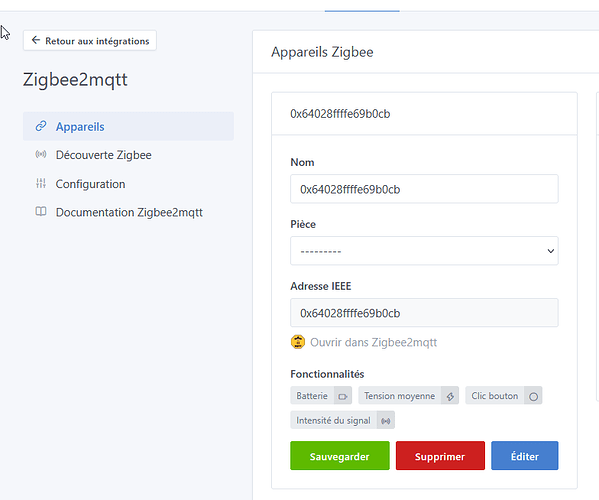
Task: Click the book icon for Documentation Zigbee2mqtt
Action: tap(41, 212)
